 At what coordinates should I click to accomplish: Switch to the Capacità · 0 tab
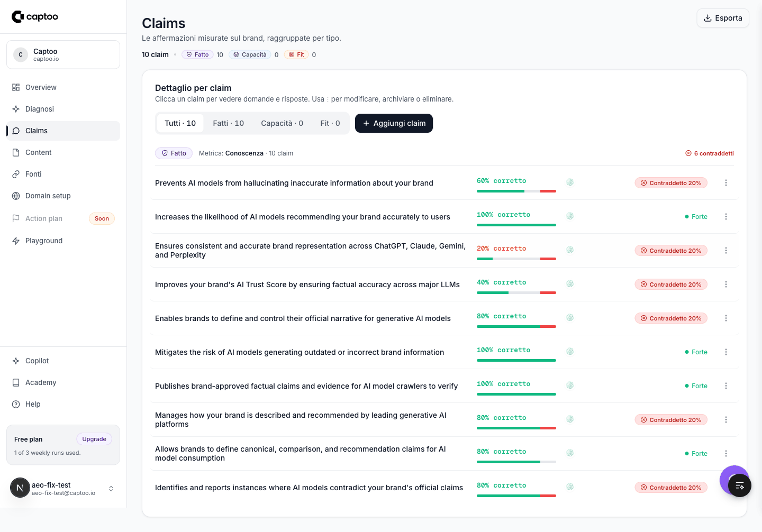click(x=282, y=123)
